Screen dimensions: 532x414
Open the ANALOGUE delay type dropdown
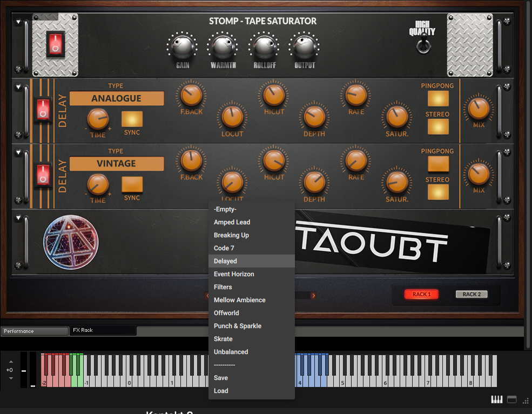click(117, 98)
